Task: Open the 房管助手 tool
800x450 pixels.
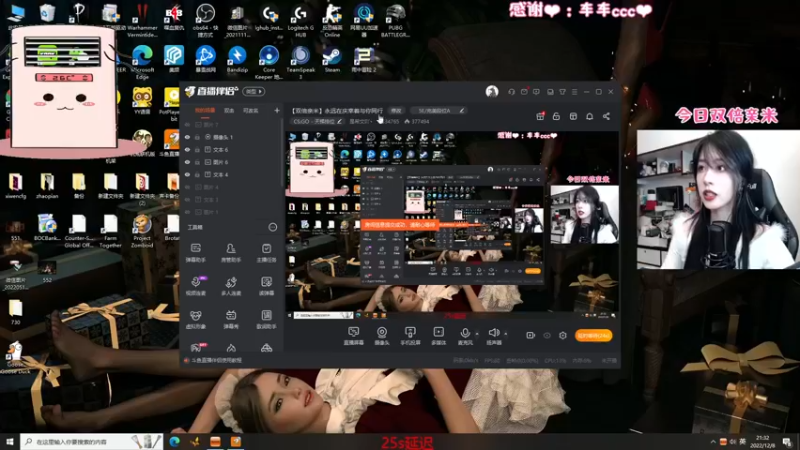Action: coord(231,253)
